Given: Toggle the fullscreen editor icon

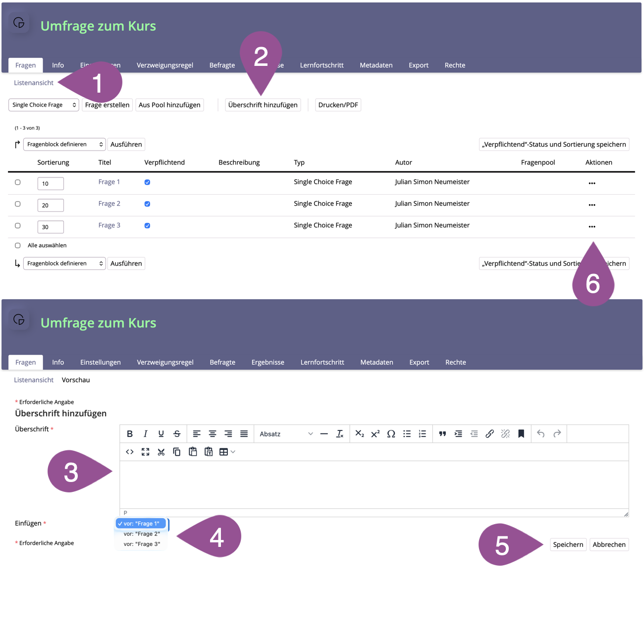Looking at the screenshot, I should pyautogui.click(x=145, y=452).
